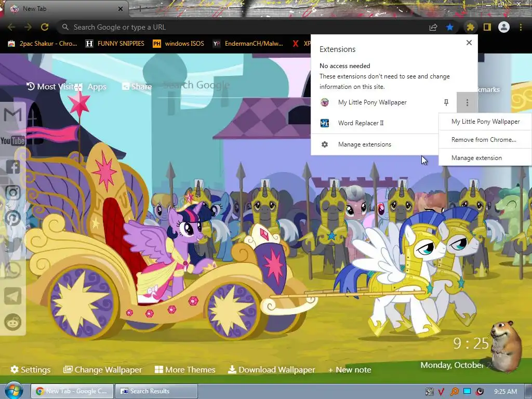Image resolution: width=532 pixels, height=399 pixels.
Task: Open more actions for My Little Pony Wallpaper
Action: click(467, 102)
